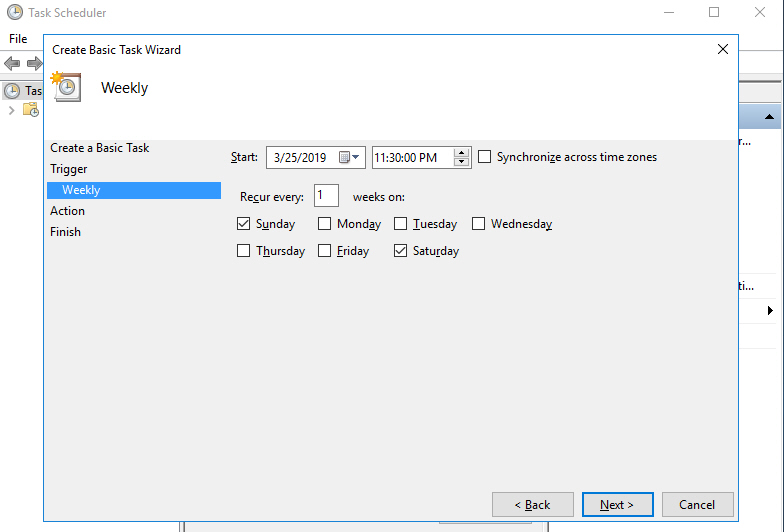The width and height of the screenshot is (784, 532).
Task: Click the wizard's Weekly task calendar icon
Action: pos(67,87)
